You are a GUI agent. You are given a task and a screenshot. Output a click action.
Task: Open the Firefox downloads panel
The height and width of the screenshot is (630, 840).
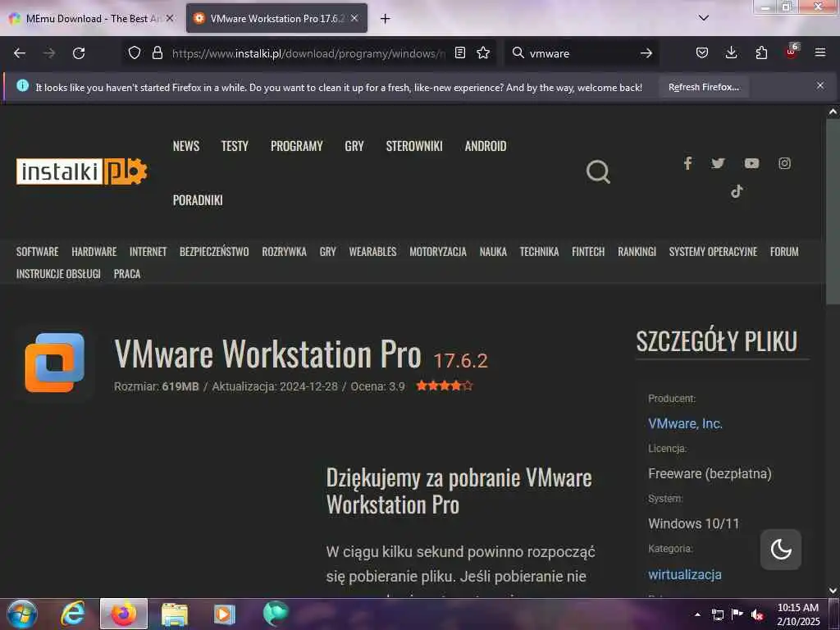tap(731, 53)
